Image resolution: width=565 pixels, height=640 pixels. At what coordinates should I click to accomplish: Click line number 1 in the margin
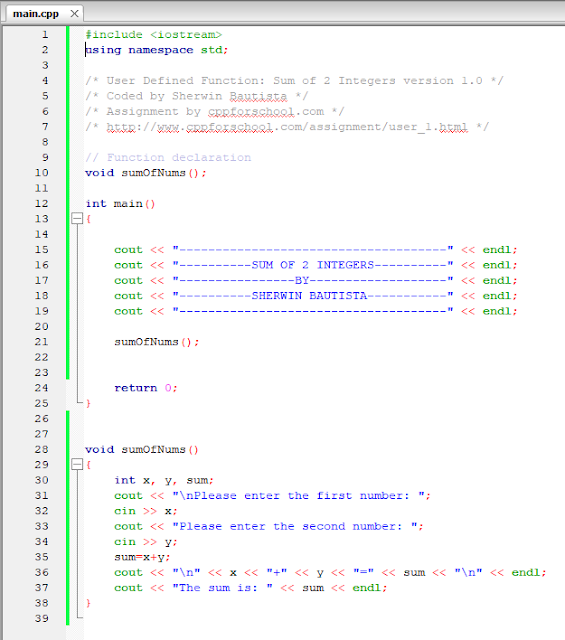[x=45, y=35]
